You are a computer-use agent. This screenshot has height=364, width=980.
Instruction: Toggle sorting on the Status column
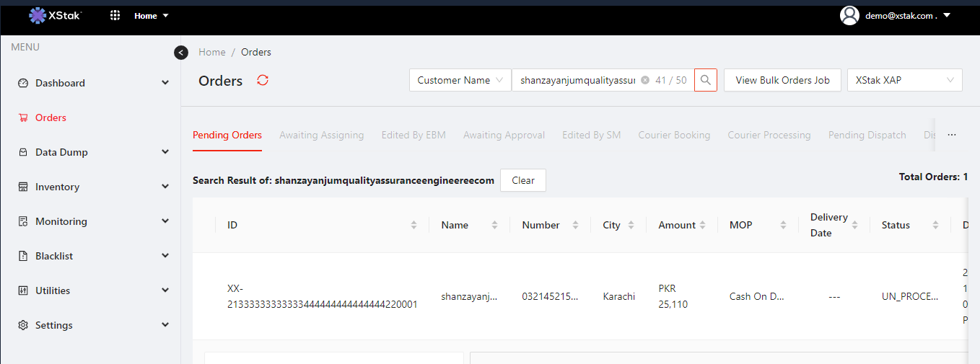pos(935,225)
